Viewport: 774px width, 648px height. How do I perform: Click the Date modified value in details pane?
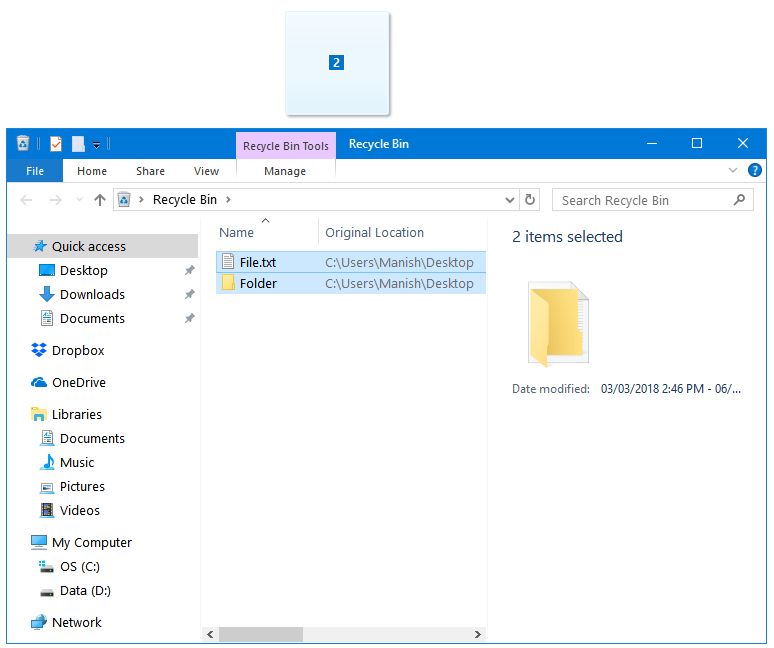(671, 389)
